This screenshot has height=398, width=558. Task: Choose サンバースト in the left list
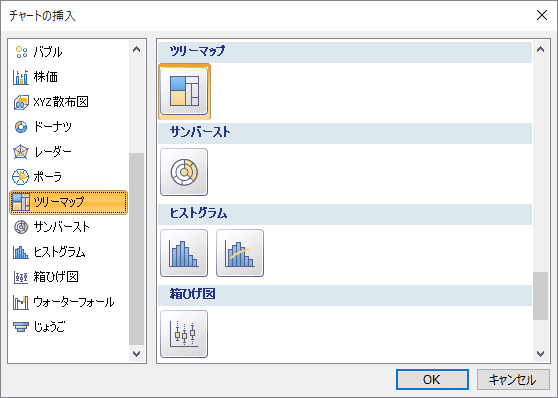pos(68,227)
